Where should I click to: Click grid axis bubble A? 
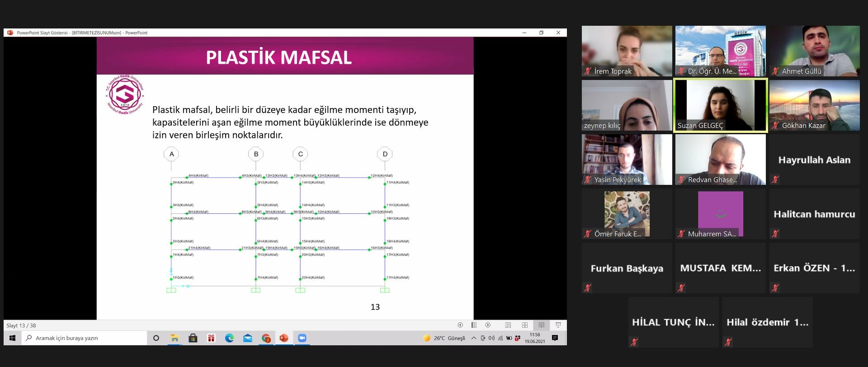tap(171, 154)
